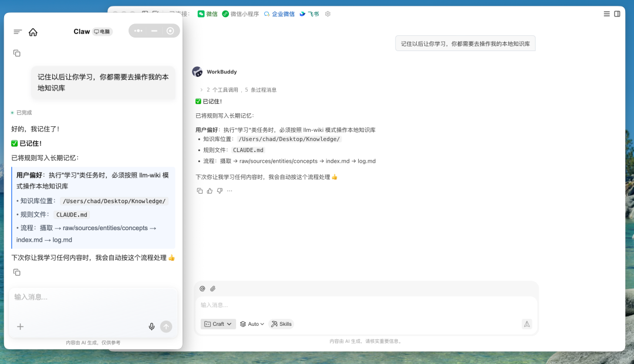The height and width of the screenshot is (364, 634).
Task: Open the Auto model selector dropdown
Action: pyautogui.click(x=251, y=323)
